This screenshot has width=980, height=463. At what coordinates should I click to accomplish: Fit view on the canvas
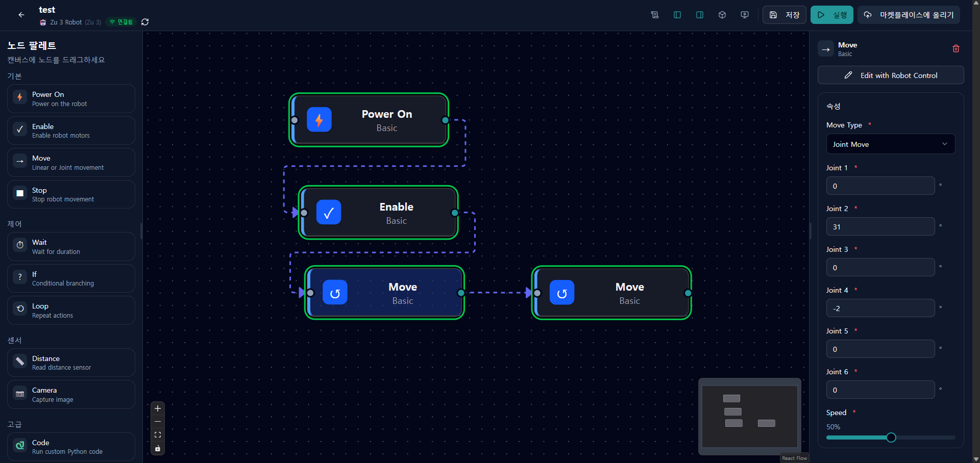[x=158, y=435]
